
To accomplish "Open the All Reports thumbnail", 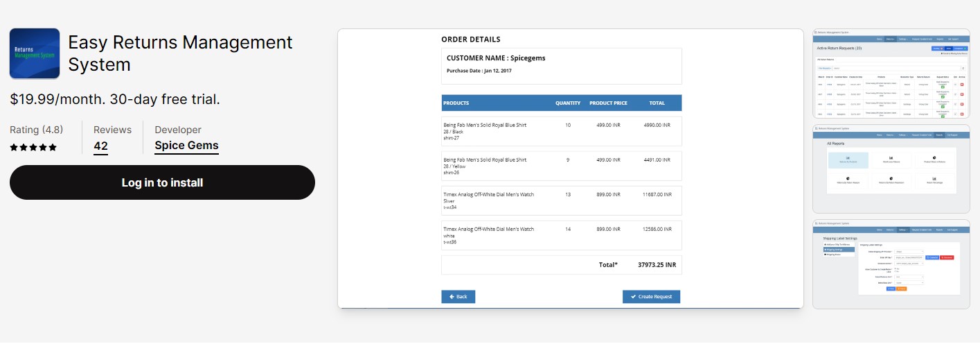I will (x=891, y=169).
